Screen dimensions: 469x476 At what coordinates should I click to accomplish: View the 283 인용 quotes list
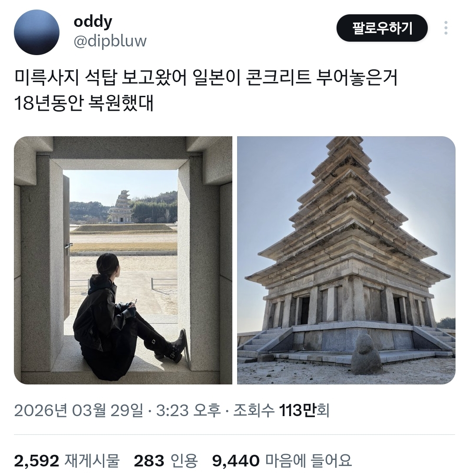(x=166, y=460)
